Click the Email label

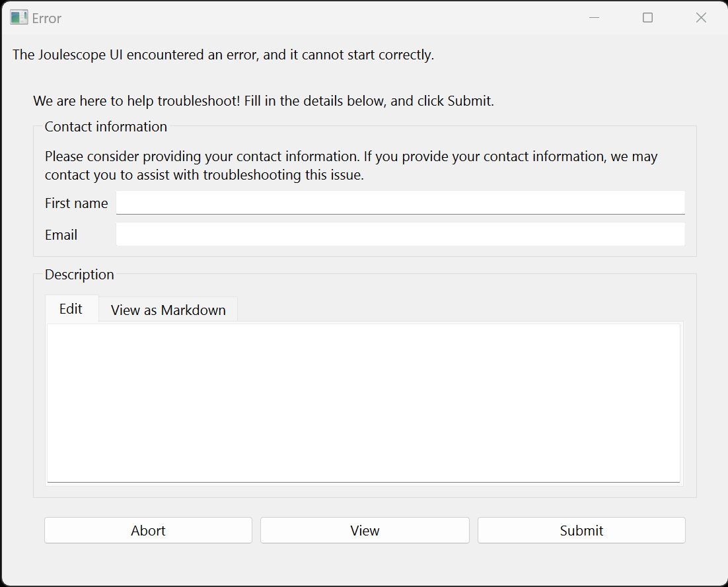click(x=61, y=235)
